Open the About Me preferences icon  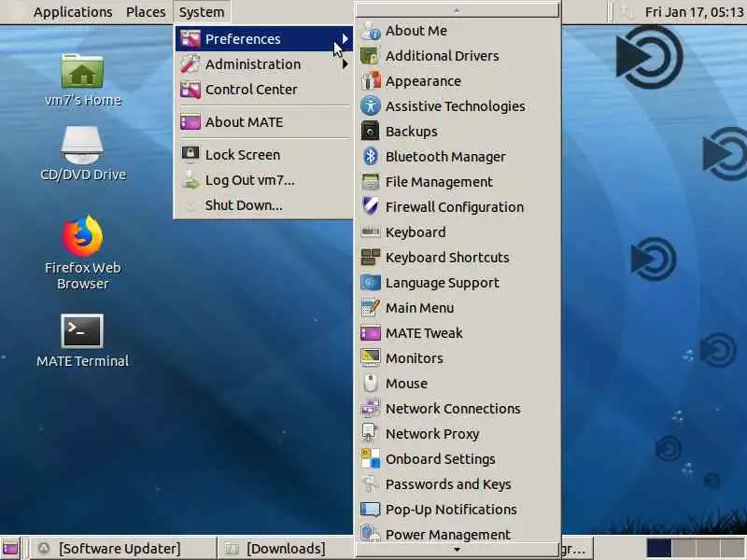370,31
